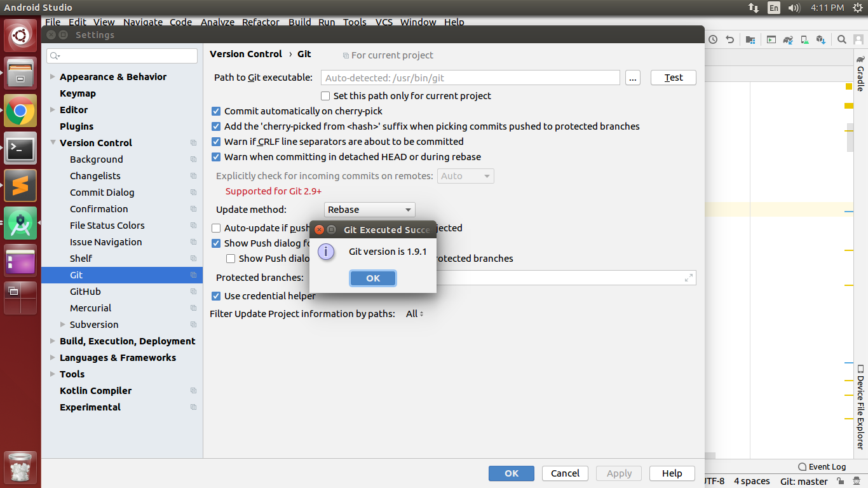Open the AVD Manager icon
Screen dimensions: 868x488
click(804, 39)
